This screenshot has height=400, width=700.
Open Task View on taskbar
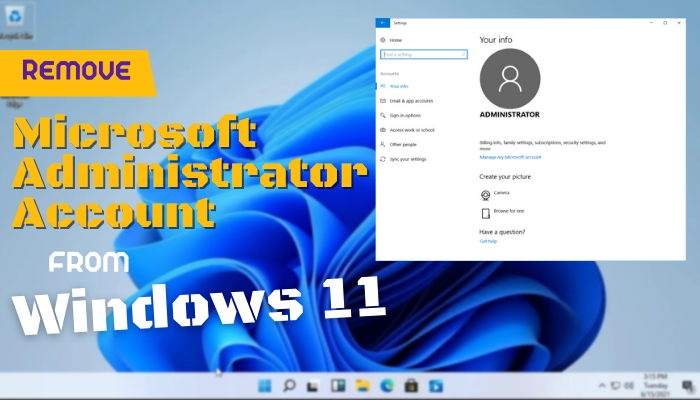pyautogui.click(x=313, y=386)
